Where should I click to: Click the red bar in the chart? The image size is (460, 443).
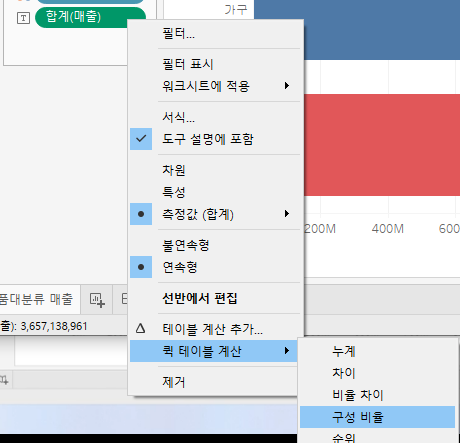382,145
